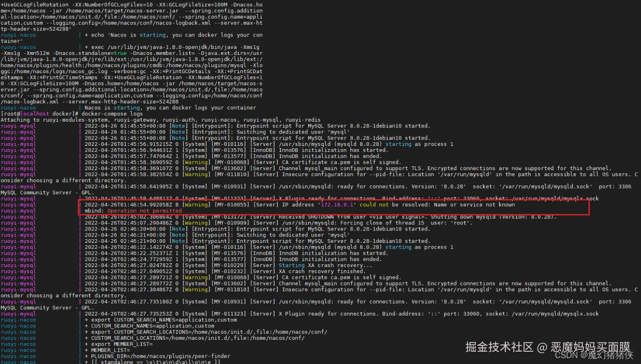The image size is (641, 364).
Task: Click "[Warning]" tag on the MY-010909 row
Action: click(x=196, y=223)
